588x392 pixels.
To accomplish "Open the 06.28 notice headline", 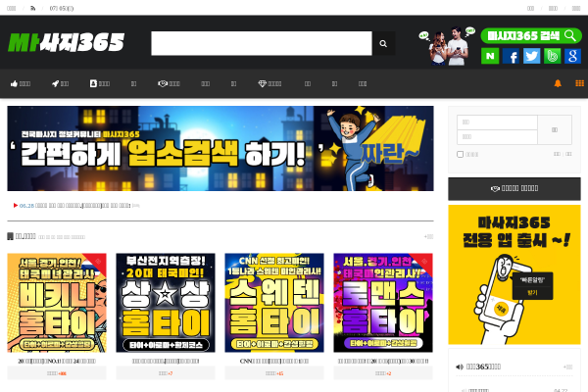I will (x=74, y=206).
